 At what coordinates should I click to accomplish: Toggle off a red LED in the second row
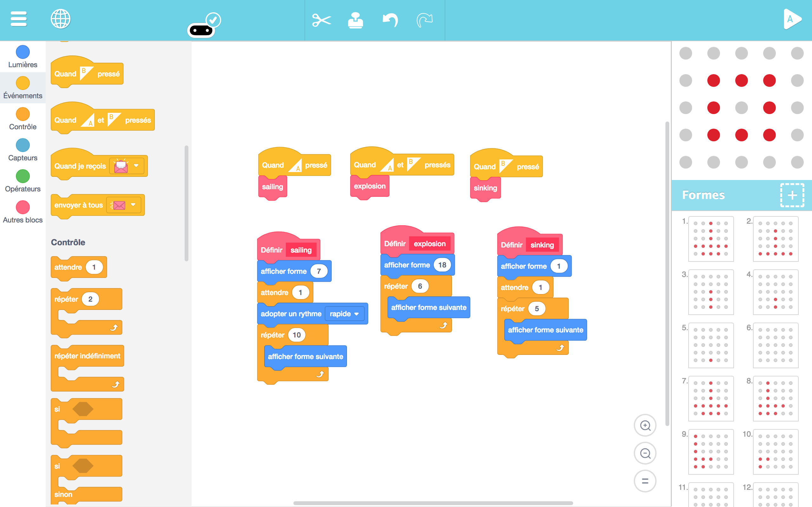click(x=714, y=80)
